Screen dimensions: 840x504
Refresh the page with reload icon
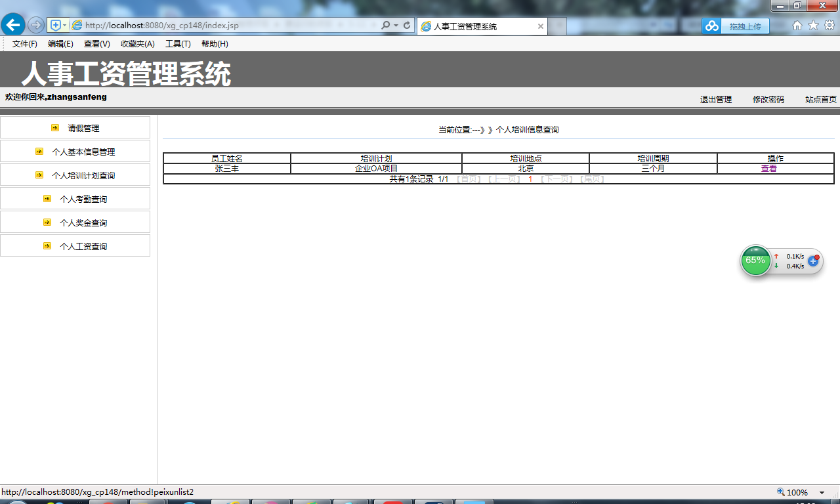(407, 25)
